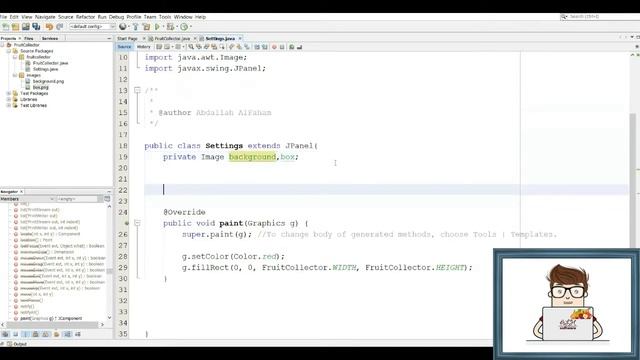The width and height of the screenshot is (640, 360).
Task: Switch to the Services panel tab
Action: click(x=50, y=38)
